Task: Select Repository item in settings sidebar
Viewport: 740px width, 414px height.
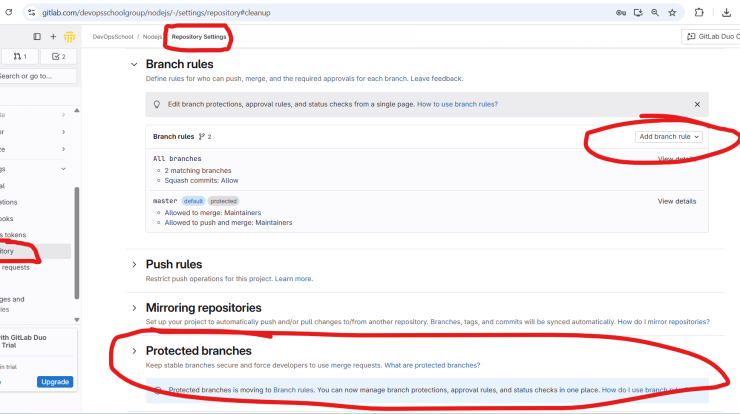Action: coord(35,251)
